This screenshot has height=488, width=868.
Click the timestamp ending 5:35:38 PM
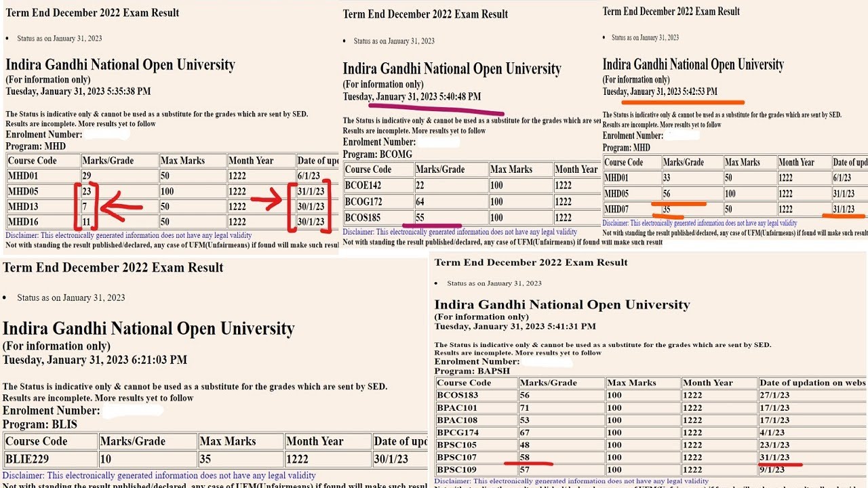(x=78, y=91)
